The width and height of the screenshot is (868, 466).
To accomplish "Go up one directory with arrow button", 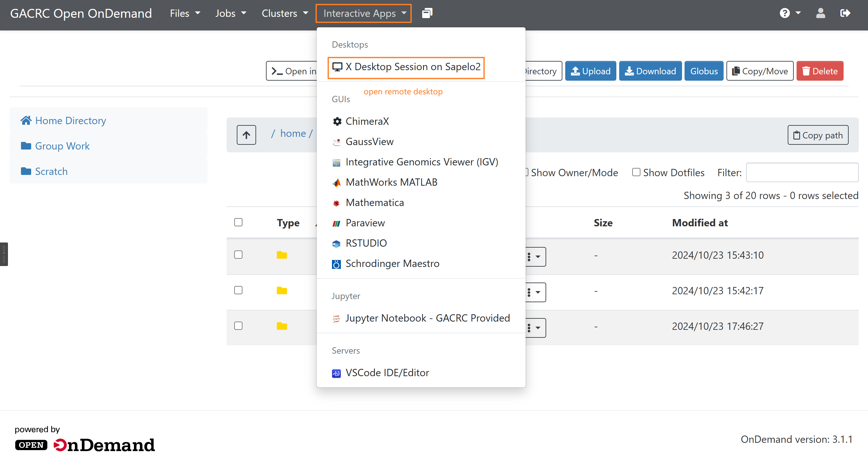I will [x=246, y=135].
